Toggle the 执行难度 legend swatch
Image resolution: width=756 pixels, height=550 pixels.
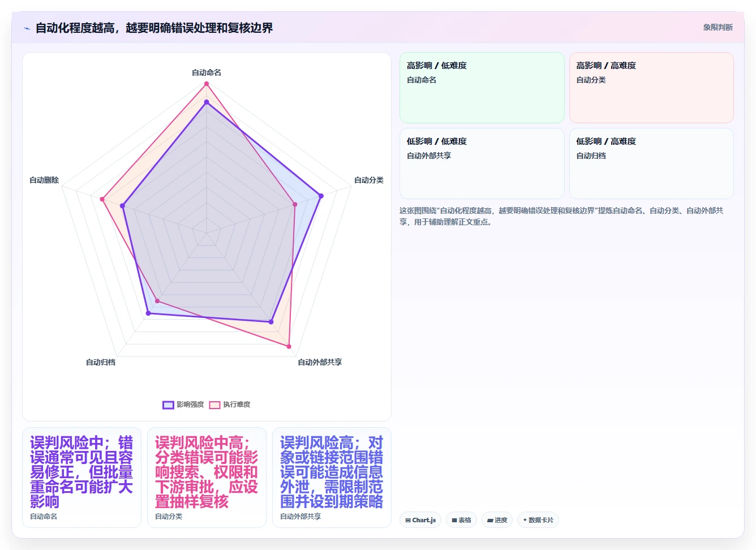[x=214, y=405]
